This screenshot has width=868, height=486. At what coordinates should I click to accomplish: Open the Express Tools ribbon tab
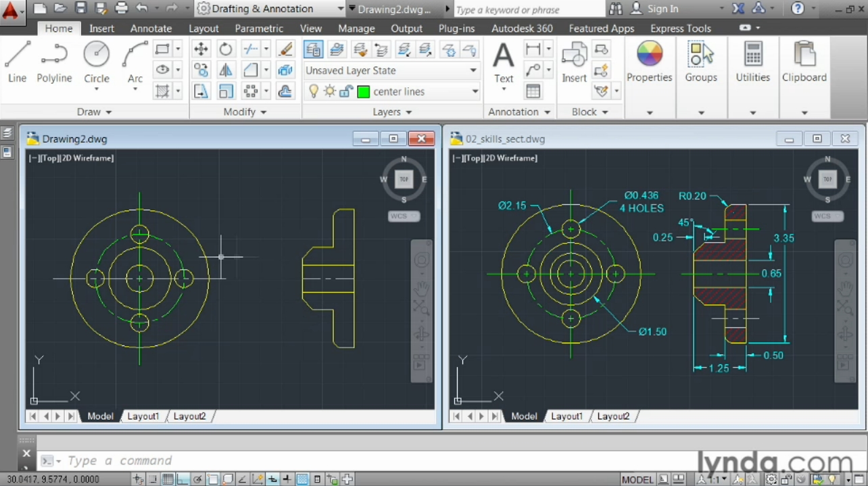(681, 28)
